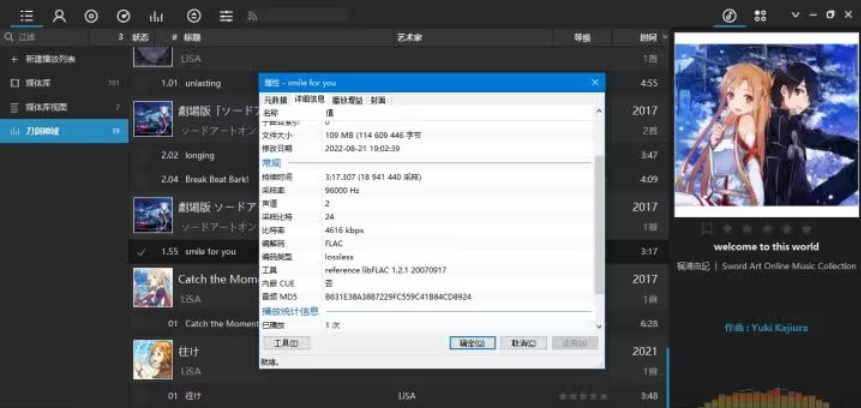Sort by the 等级 rating column header
The height and width of the screenshot is (408, 861).
click(x=582, y=37)
